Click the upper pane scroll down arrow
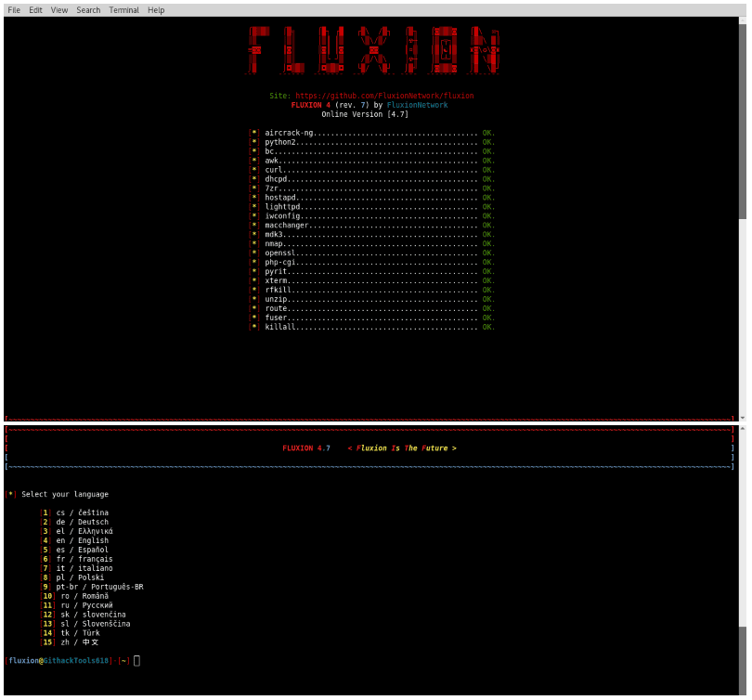Viewport: 752px width, 700px height. click(743, 418)
